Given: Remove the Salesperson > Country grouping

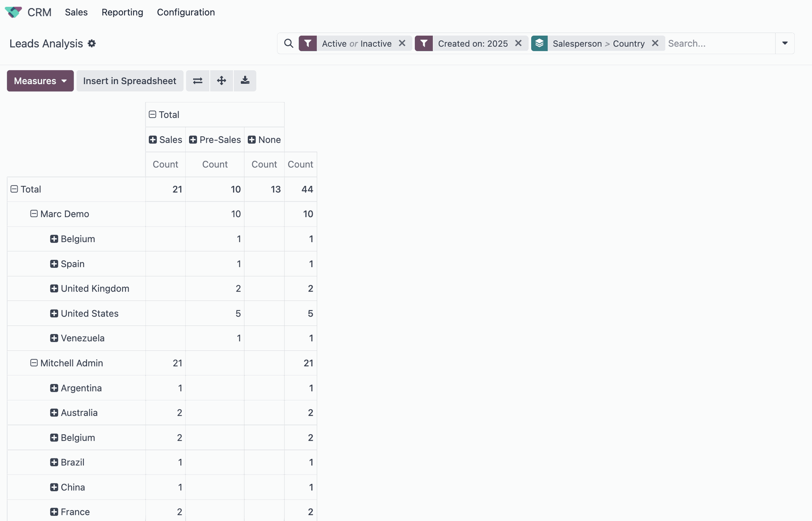Looking at the screenshot, I should 655,43.
